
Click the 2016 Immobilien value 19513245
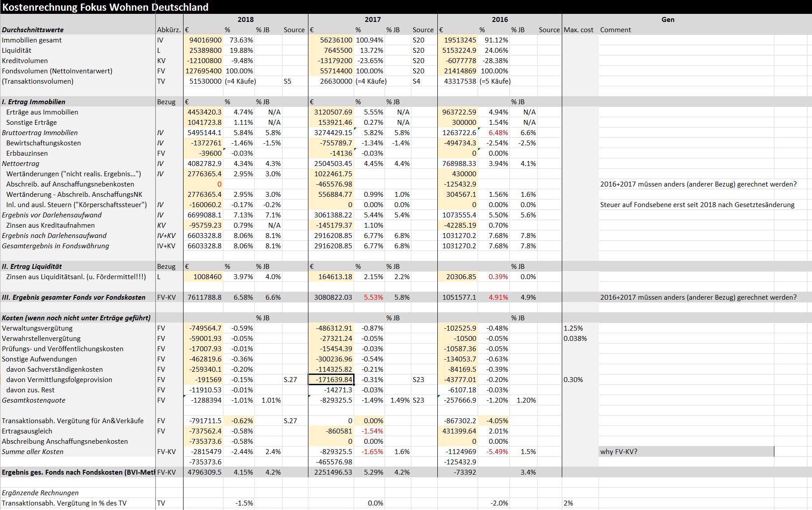click(458, 40)
